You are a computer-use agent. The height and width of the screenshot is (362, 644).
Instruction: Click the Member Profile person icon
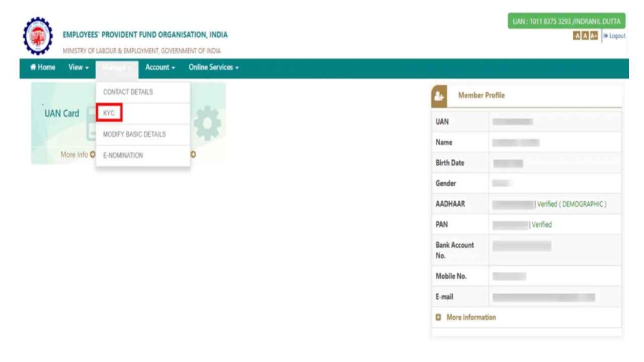(439, 96)
